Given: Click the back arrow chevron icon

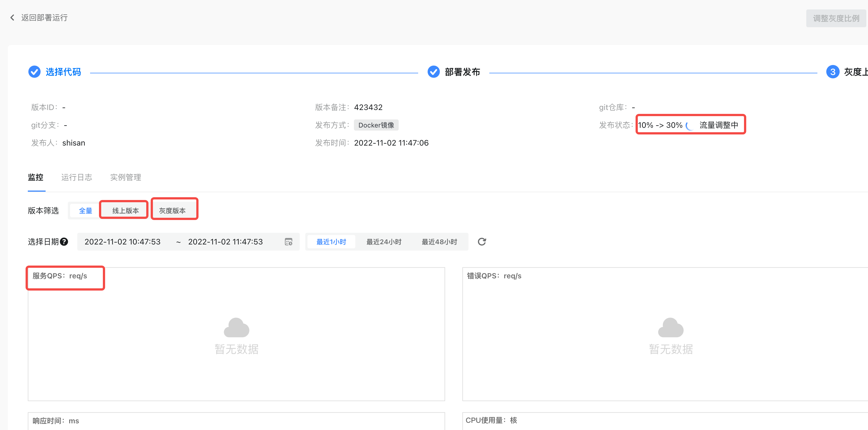Looking at the screenshot, I should 13,17.
